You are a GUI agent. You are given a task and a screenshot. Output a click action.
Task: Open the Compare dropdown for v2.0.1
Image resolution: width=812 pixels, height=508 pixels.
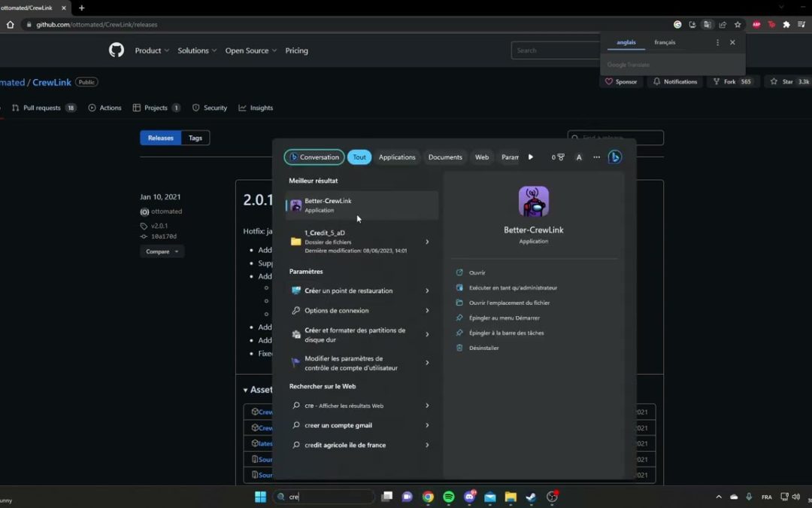pos(162,251)
